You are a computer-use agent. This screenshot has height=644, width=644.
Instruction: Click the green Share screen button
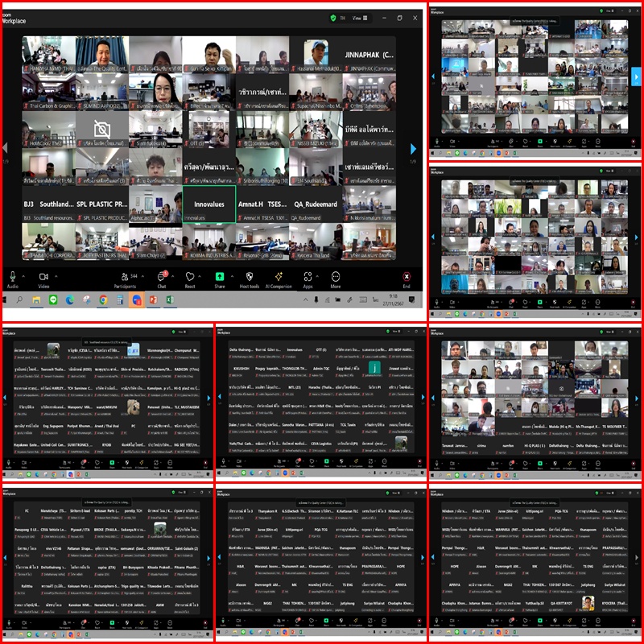click(219, 276)
